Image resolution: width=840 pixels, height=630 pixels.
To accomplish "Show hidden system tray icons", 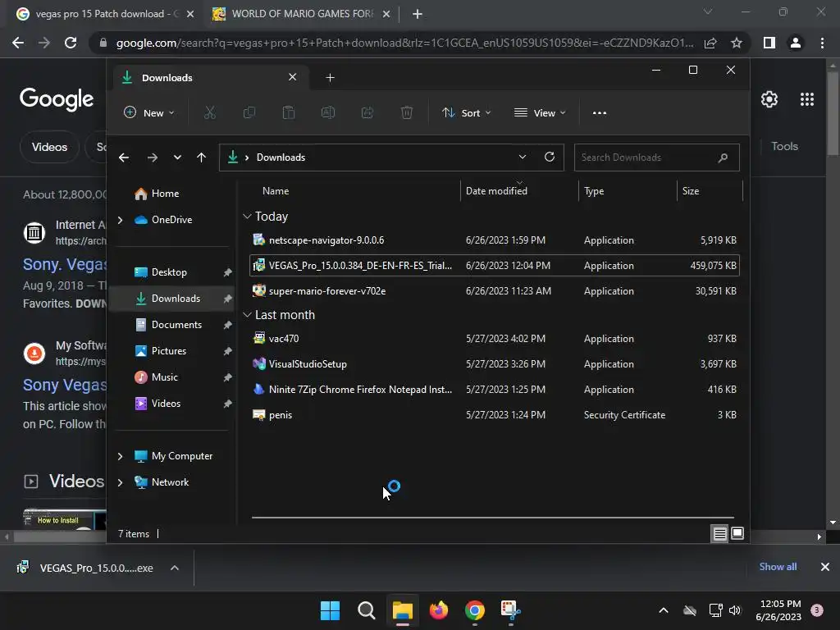I will coord(663,610).
